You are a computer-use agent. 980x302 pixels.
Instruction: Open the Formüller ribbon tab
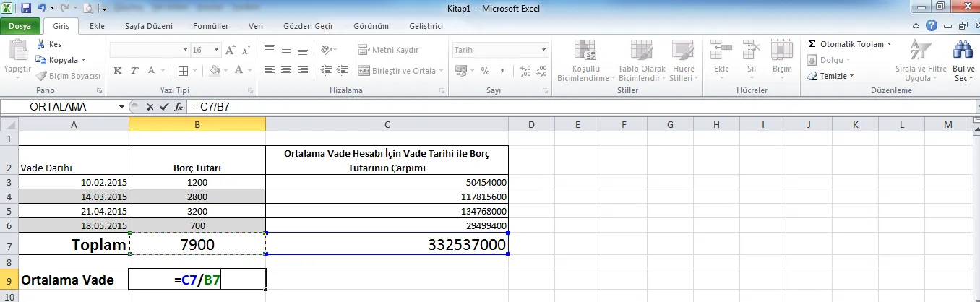[211, 26]
